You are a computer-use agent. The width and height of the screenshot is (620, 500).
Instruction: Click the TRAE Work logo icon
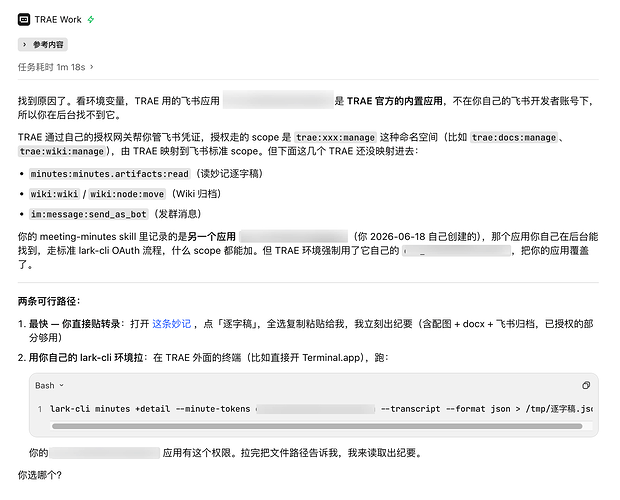(x=24, y=19)
